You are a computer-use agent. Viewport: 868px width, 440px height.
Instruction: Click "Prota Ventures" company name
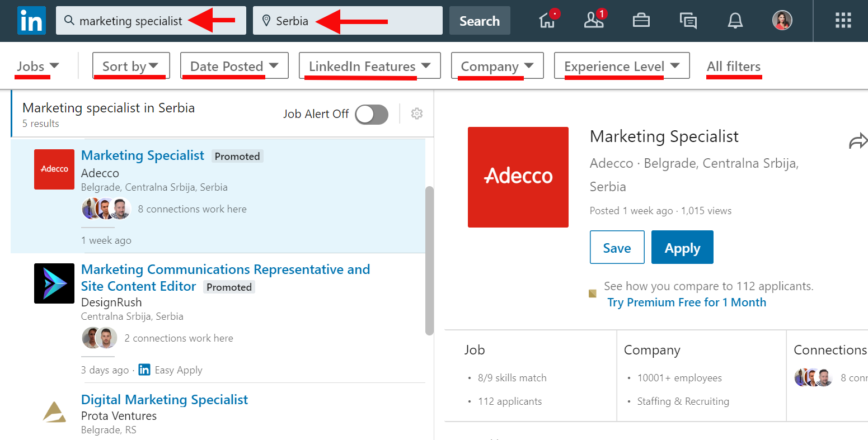click(x=119, y=416)
